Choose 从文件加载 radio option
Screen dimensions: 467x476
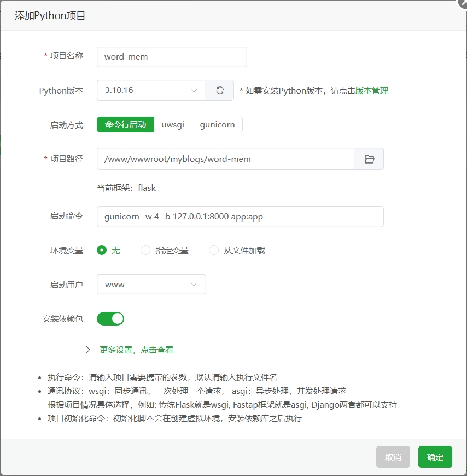point(214,250)
